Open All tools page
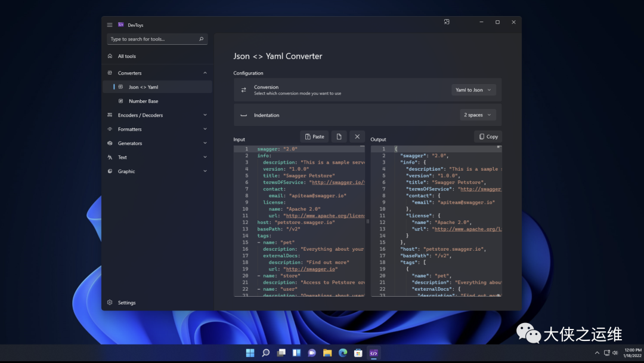 click(157, 56)
